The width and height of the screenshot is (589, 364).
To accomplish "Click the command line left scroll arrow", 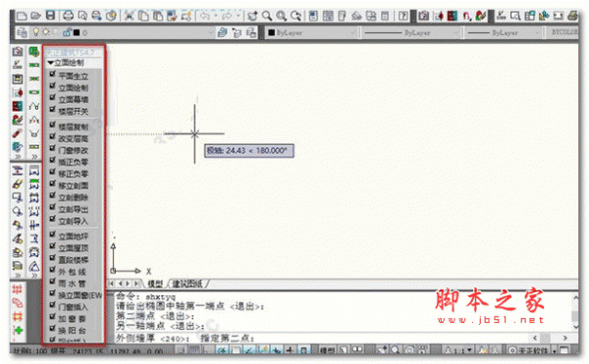I will click(x=535, y=338).
